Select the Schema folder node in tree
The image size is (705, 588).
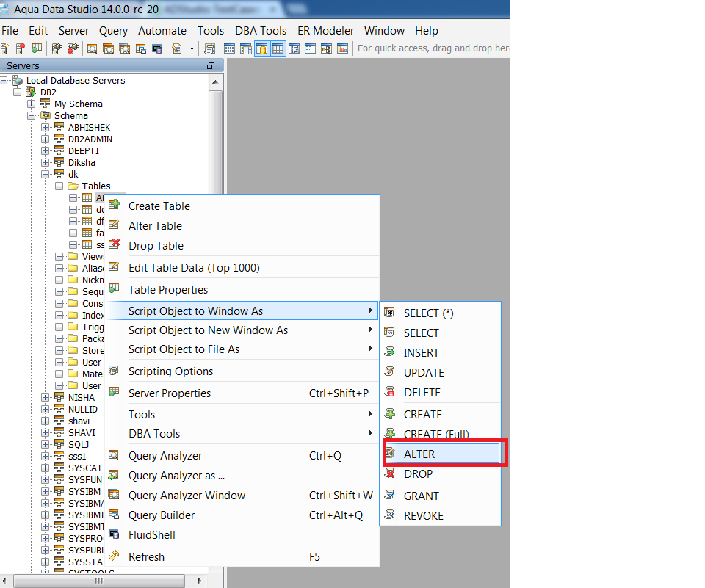point(71,115)
